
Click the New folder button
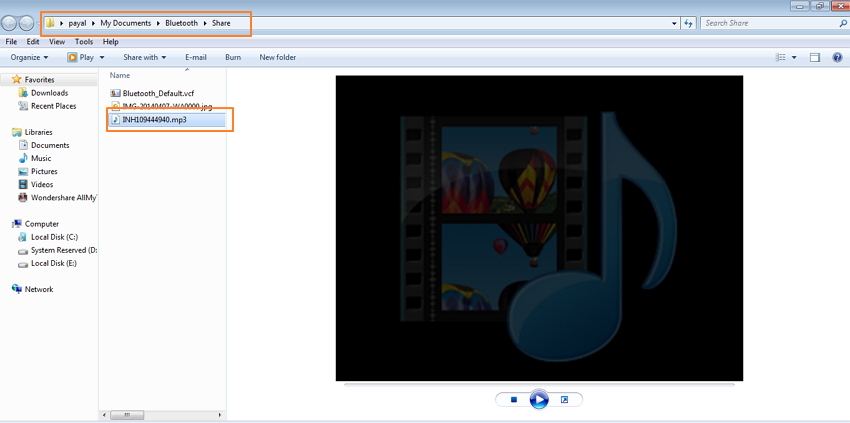tap(278, 57)
